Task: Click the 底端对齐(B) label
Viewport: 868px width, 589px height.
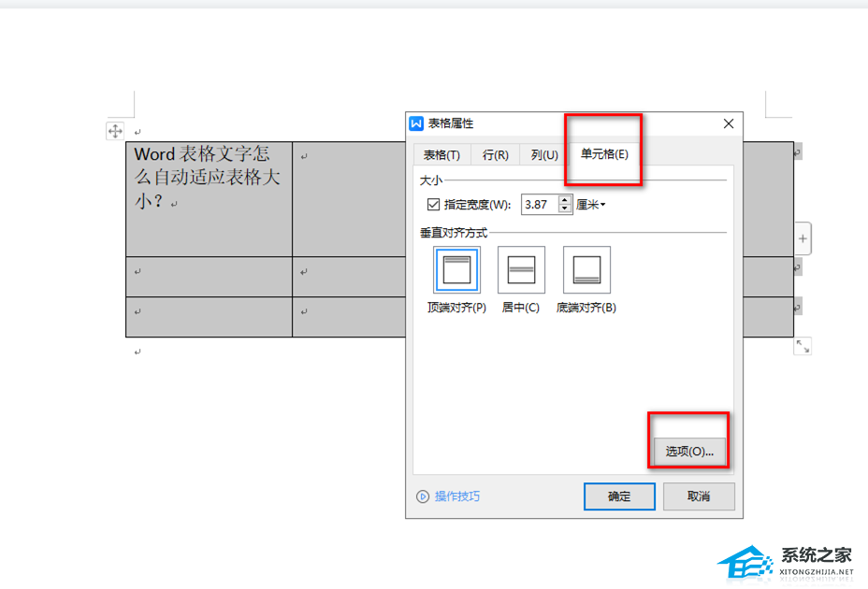Action: (x=586, y=308)
